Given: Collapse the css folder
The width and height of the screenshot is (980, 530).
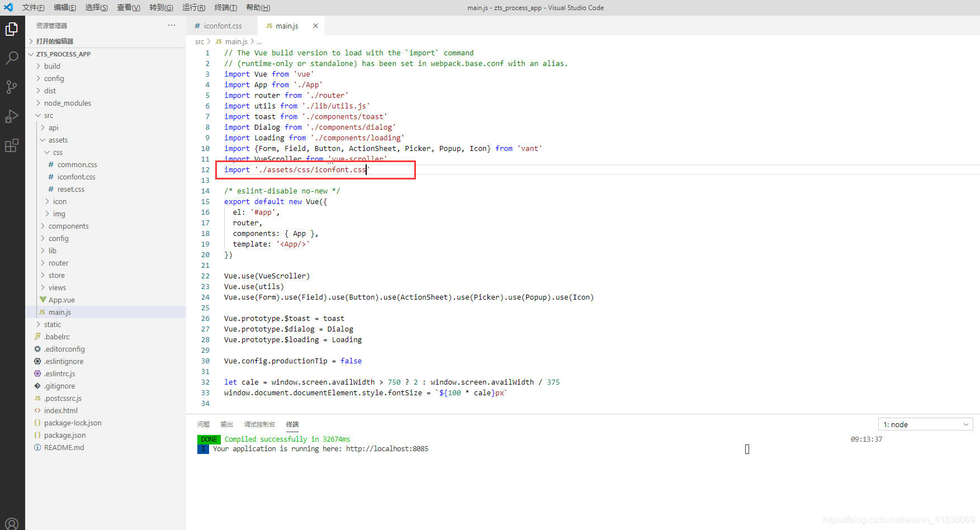Looking at the screenshot, I should point(58,152).
